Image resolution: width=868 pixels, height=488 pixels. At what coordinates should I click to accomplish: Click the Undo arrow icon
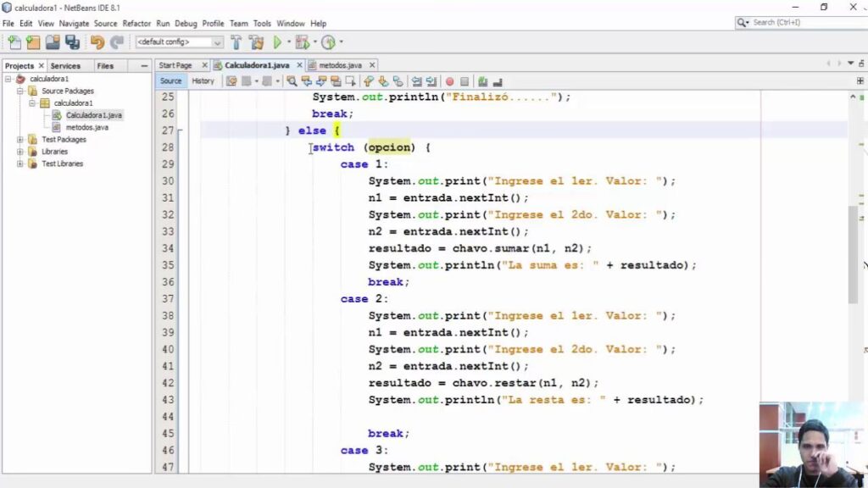(97, 42)
